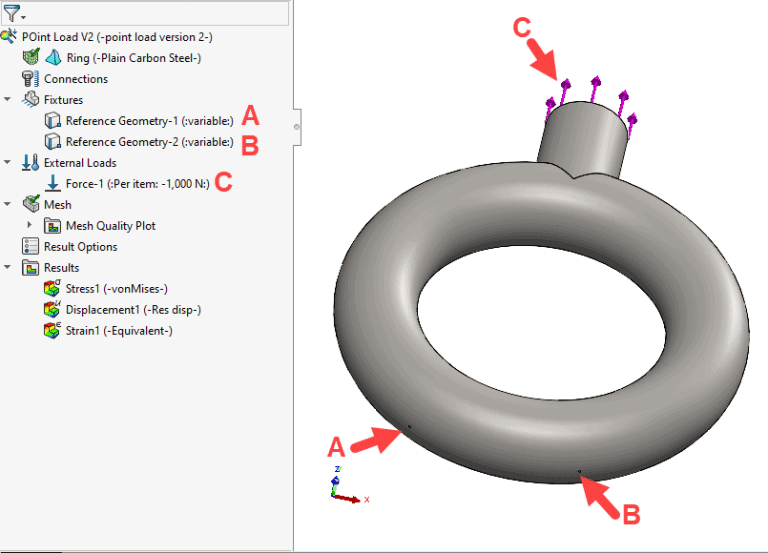The image size is (768, 553).
Task: Expand the Mesh Quality Plot node
Action: (x=30, y=226)
